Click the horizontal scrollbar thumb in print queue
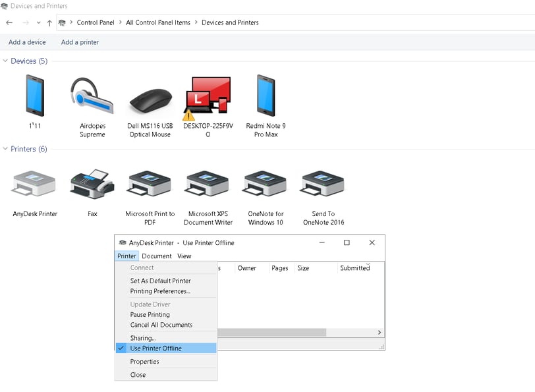 [x=271, y=332]
